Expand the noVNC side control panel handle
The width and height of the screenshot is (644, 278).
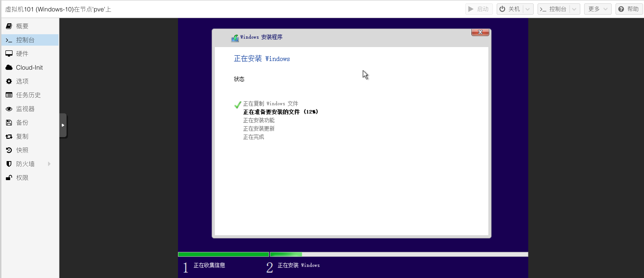[x=63, y=125]
